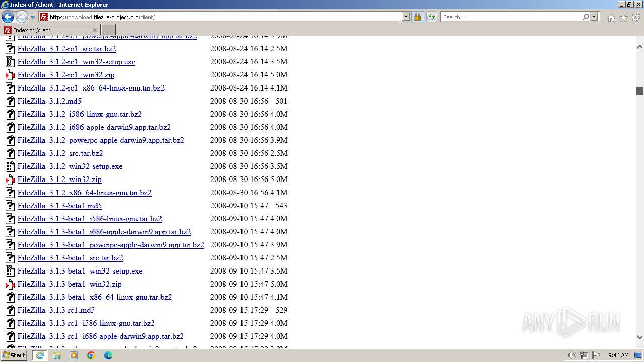The width and height of the screenshot is (644, 362).
Task: Open FileZilla_3.1.2_src.tar.bz2 link
Action: click(x=60, y=153)
